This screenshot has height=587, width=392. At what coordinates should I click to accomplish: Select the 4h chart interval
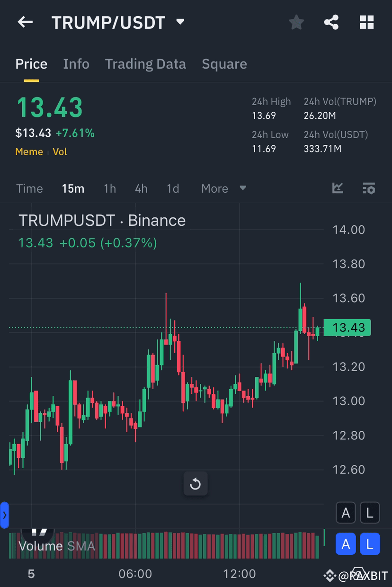(x=141, y=188)
